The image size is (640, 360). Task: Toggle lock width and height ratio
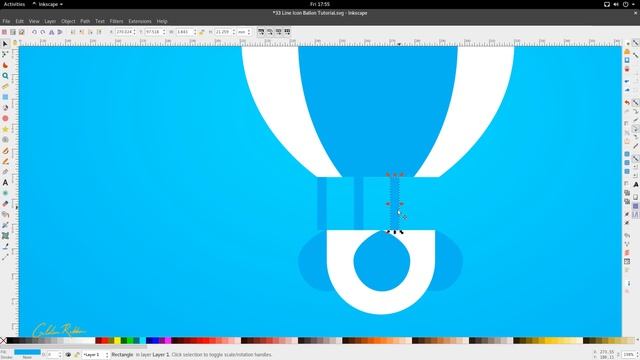202,32
